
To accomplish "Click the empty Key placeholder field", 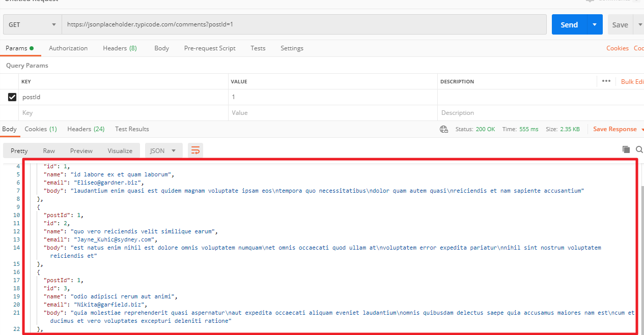I will click(123, 113).
